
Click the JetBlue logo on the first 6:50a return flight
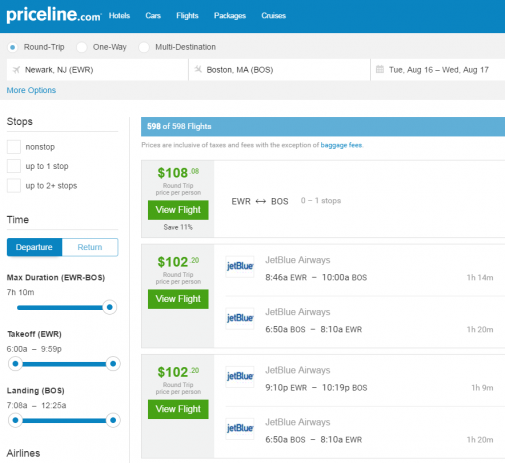240,318
